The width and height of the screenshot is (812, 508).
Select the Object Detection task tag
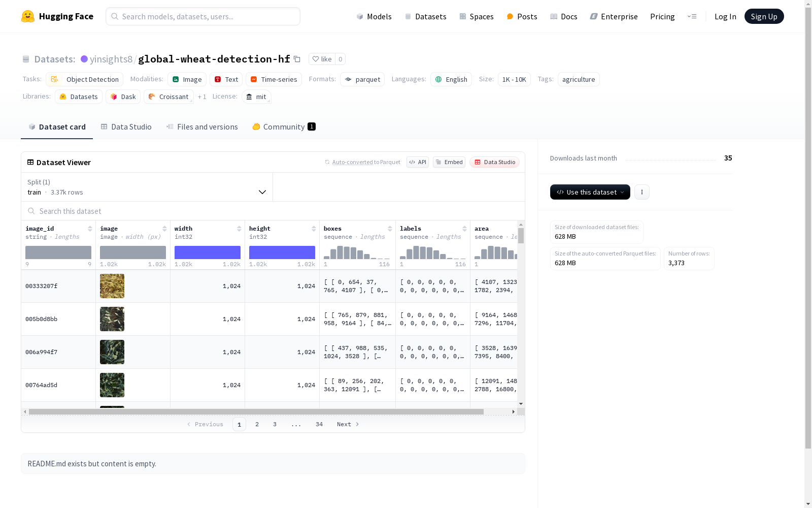click(85, 79)
